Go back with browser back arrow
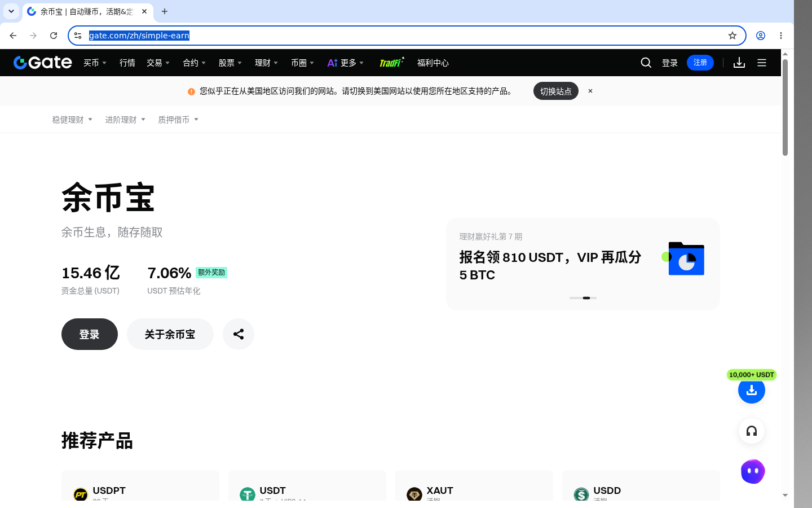 [x=13, y=36]
